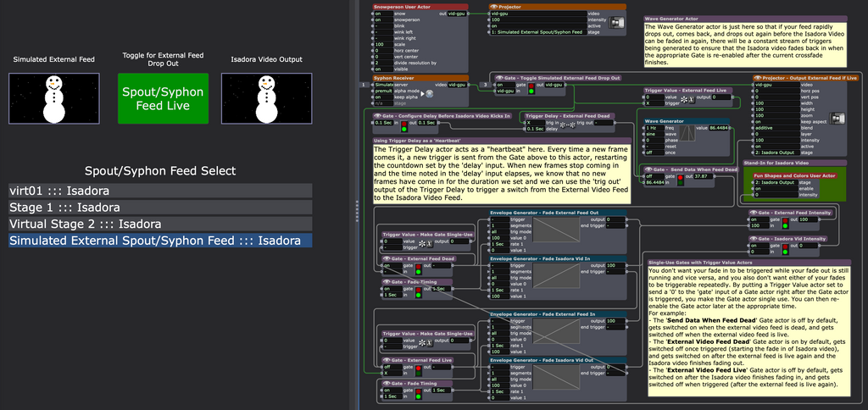Click Snowperson scale field showing 100
Screen dimensions: 868x410
[x=382, y=44]
